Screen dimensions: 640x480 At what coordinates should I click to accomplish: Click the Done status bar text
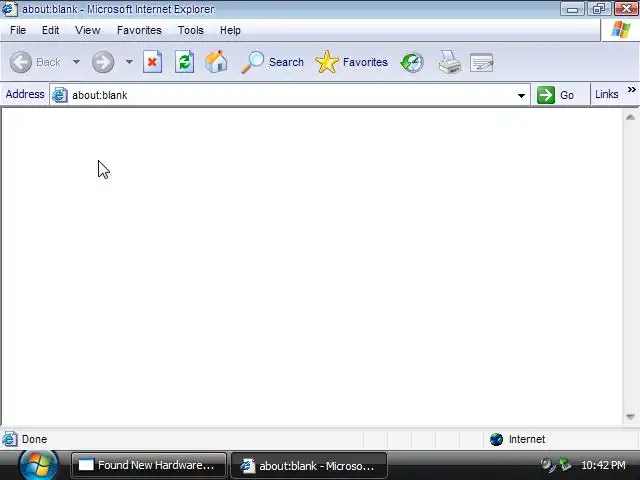(35, 440)
